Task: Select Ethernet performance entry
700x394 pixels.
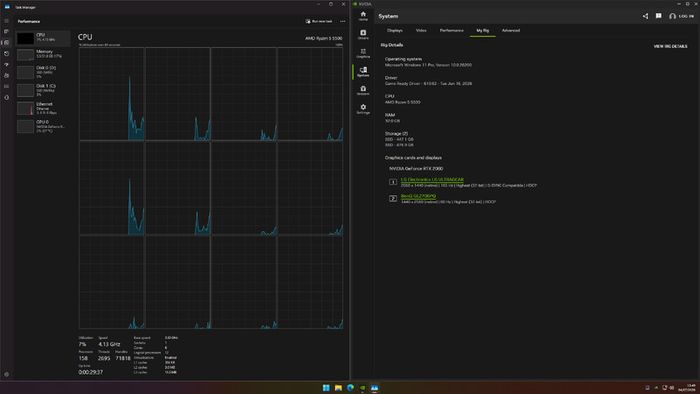Action: pyautogui.click(x=43, y=108)
